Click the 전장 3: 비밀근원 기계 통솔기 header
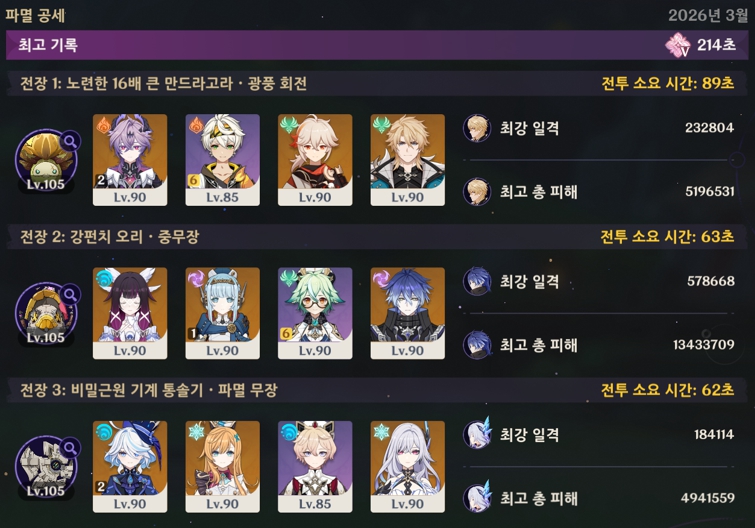Screen dimensions: 755x528 tap(149, 390)
